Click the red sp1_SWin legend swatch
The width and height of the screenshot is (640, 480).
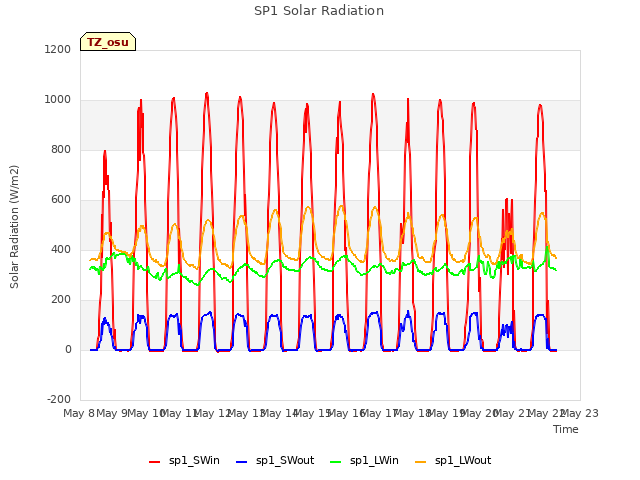(155, 462)
